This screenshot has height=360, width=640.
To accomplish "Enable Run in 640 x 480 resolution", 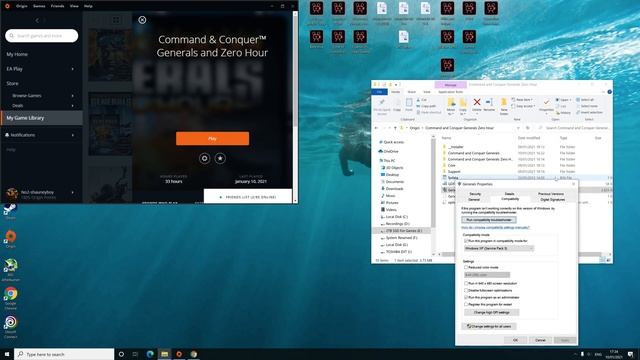I will pos(466,283).
